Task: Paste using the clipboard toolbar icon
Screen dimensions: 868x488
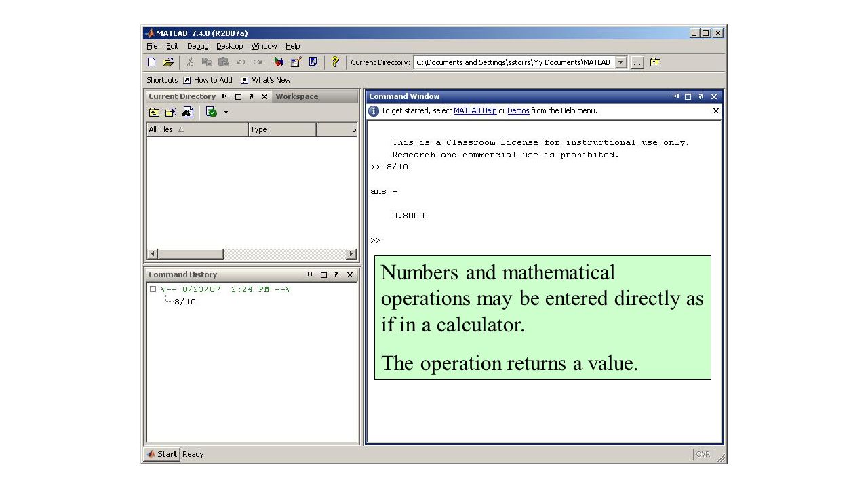Action: pos(224,62)
